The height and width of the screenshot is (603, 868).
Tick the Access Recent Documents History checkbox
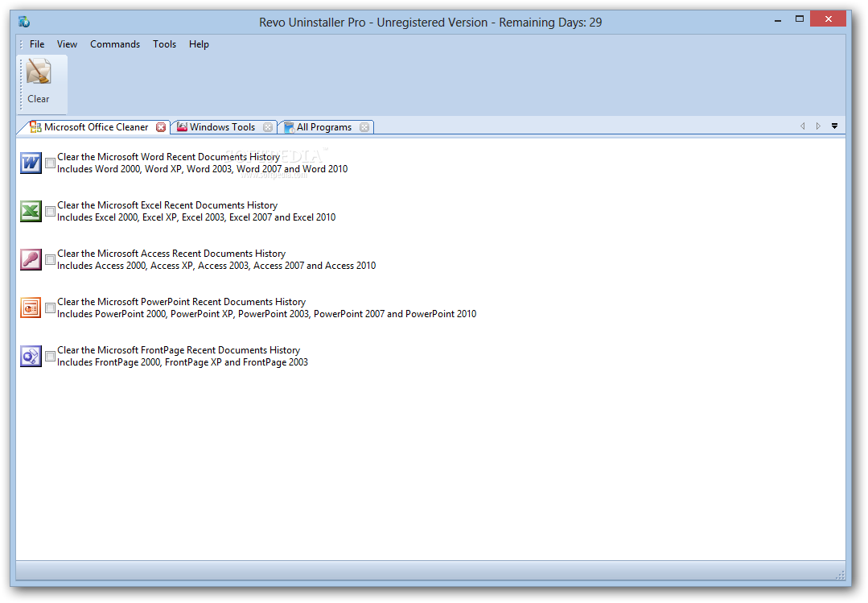coord(50,259)
